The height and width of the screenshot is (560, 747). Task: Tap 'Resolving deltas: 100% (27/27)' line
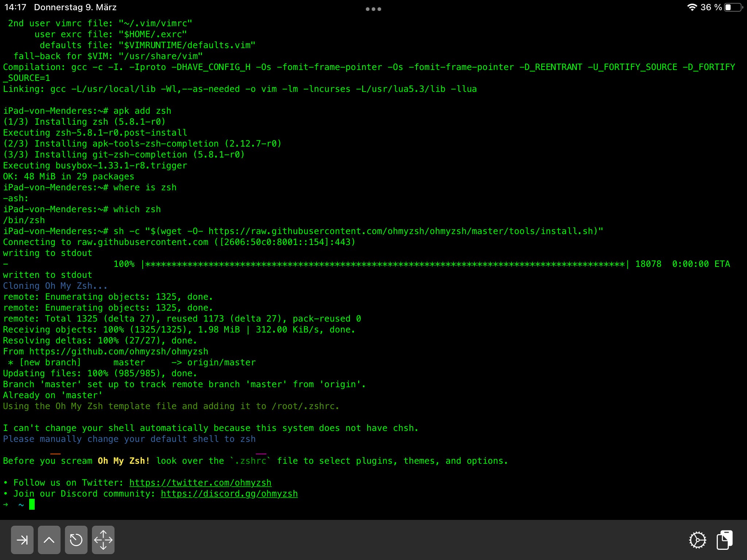point(100,341)
